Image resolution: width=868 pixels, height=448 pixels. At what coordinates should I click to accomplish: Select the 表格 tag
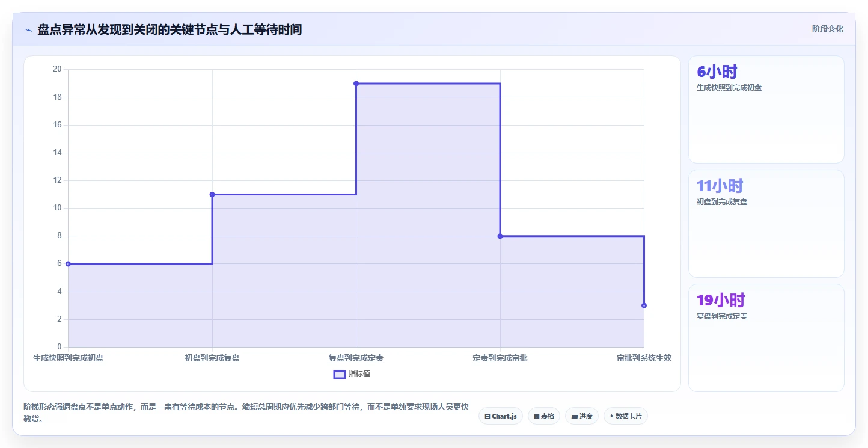[x=544, y=416]
